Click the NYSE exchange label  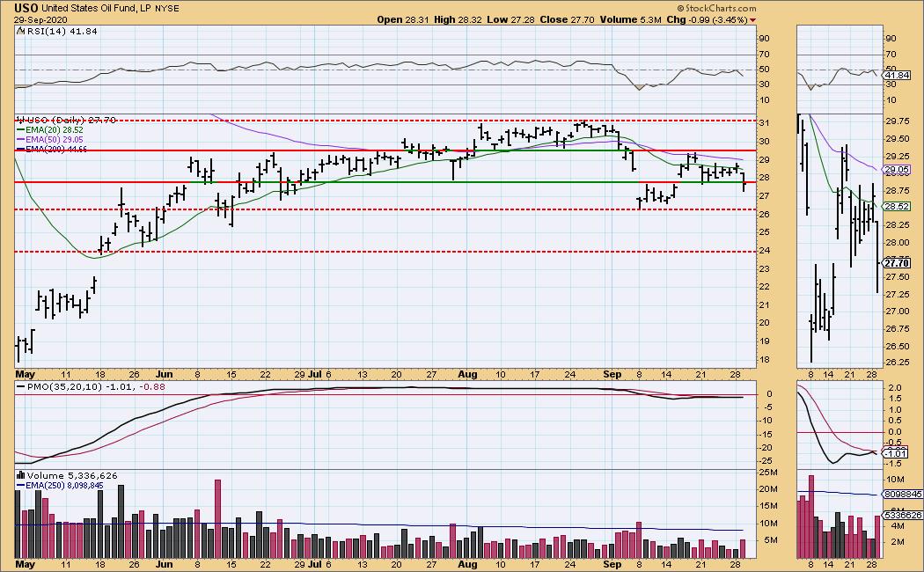[167, 8]
